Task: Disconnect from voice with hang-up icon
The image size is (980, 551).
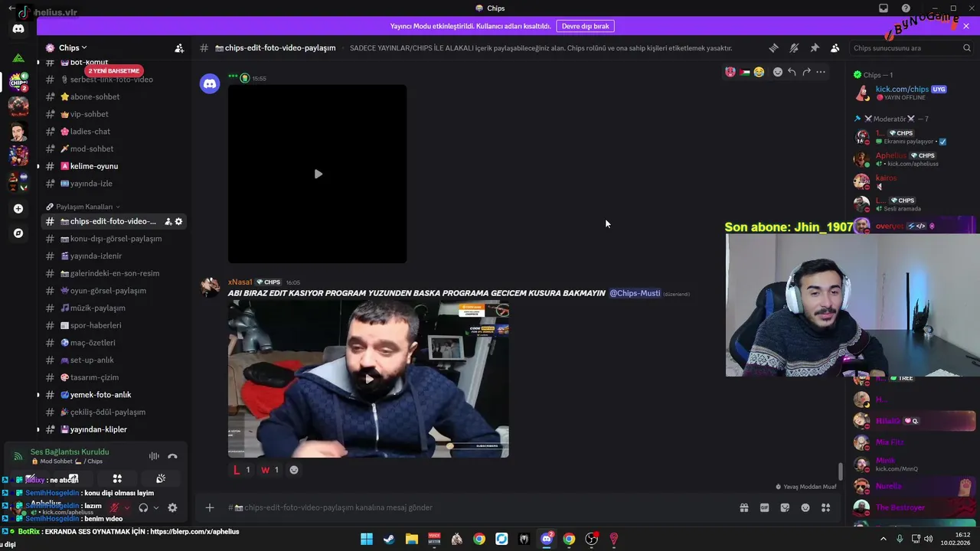Action: click(x=173, y=456)
